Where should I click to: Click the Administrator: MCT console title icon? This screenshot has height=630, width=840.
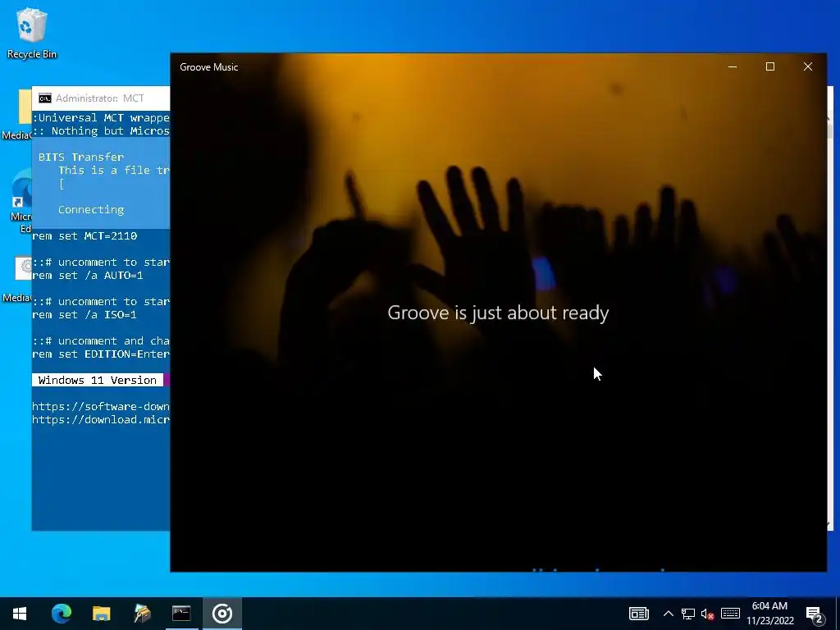click(x=45, y=98)
